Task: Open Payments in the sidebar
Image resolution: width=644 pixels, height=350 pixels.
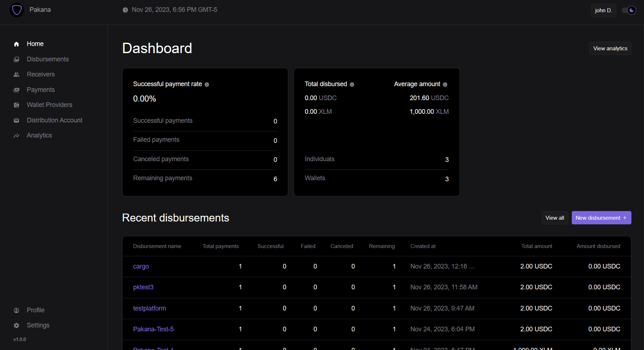Action: 41,90
